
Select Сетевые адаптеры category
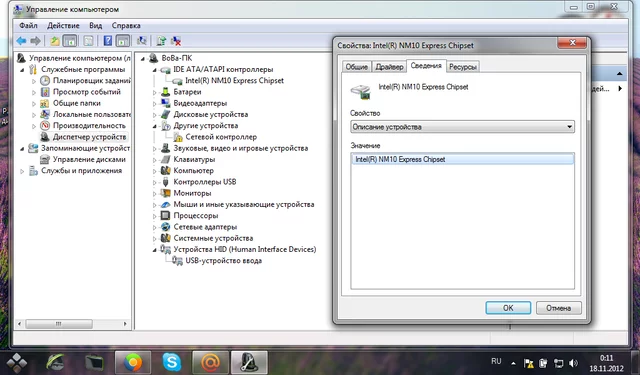[x=205, y=227]
